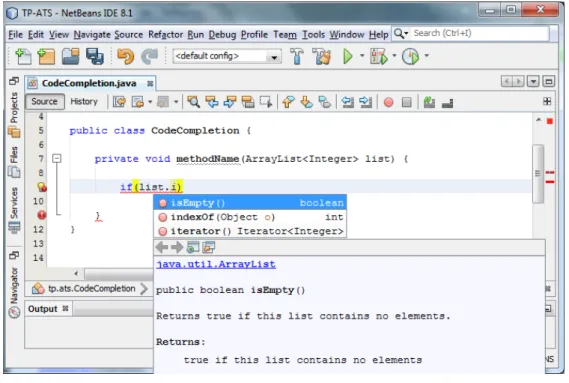Expand the tp.ats.CodeCompletion breadcrumb arrow
The height and width of the screenshot is (383, 569).
point(144,289)
